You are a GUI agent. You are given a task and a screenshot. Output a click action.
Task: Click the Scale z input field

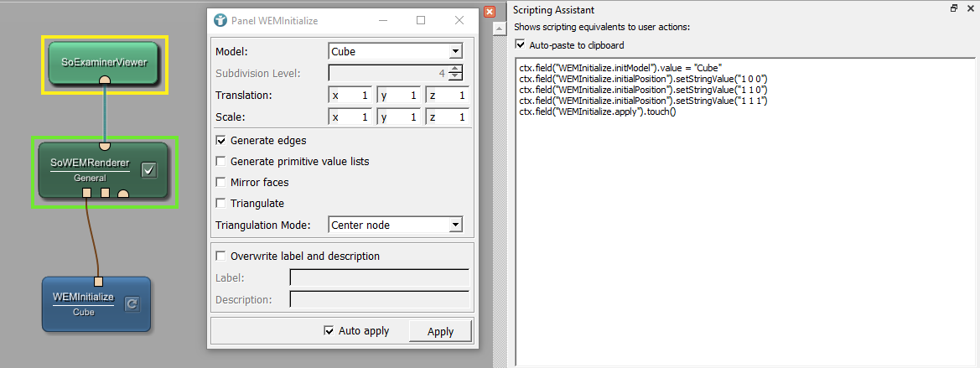pyautogui.click(x=447, y=117)
